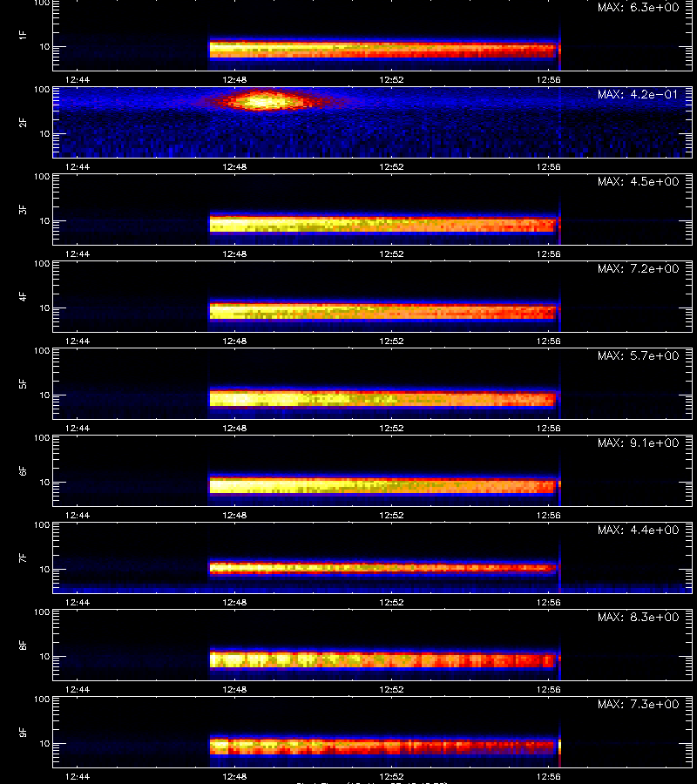Click the MAX: 4.4e+00 label in panel 7F
Viewport: 697px width, 784px height.
point(638,530)
